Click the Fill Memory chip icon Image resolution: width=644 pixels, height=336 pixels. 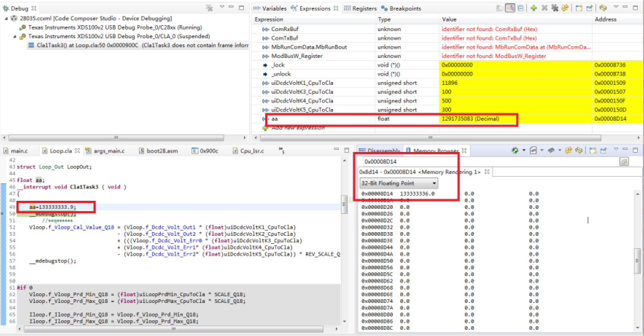[x=551, y=150]
